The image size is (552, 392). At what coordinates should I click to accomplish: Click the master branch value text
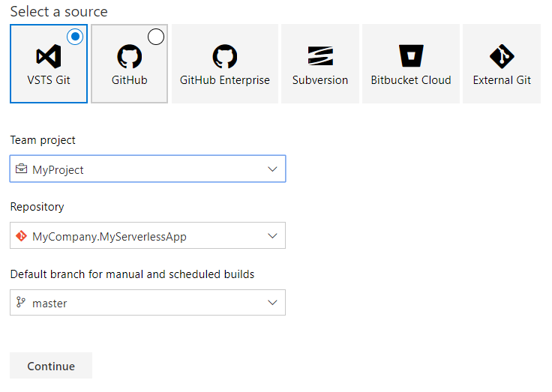click(49, 304)
